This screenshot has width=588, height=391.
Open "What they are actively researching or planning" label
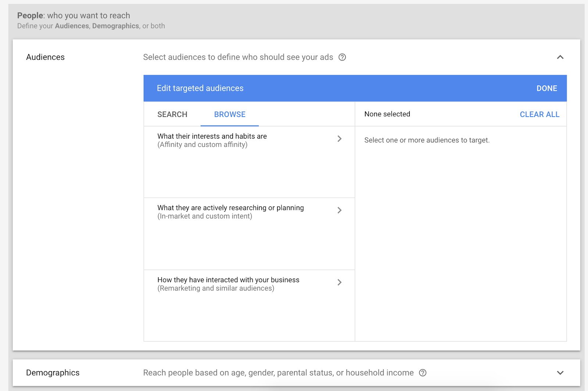click(x=230, y=208)
